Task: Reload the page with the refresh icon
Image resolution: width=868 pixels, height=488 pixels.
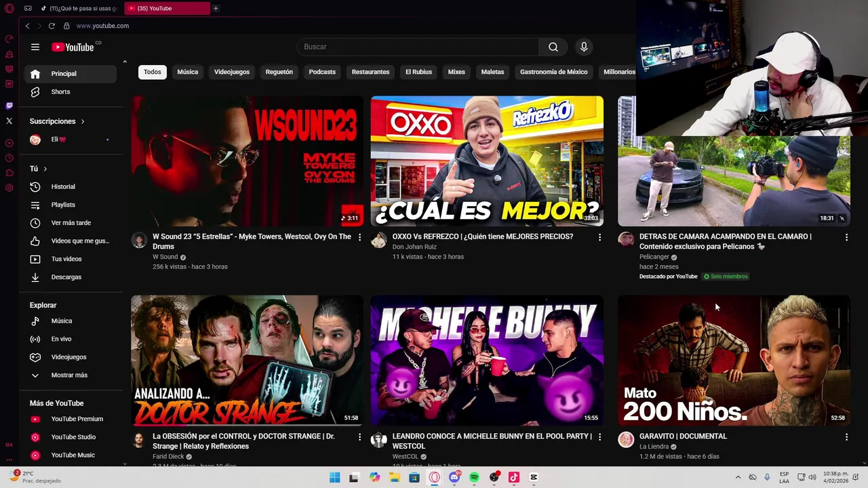Action: click(52, 26)
